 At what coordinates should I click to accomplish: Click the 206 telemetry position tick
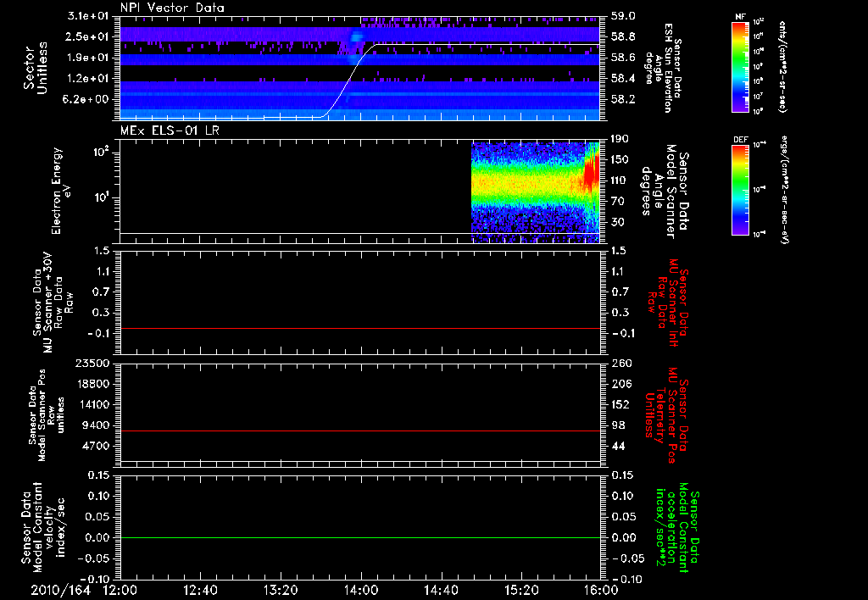(x=621, y=384)
